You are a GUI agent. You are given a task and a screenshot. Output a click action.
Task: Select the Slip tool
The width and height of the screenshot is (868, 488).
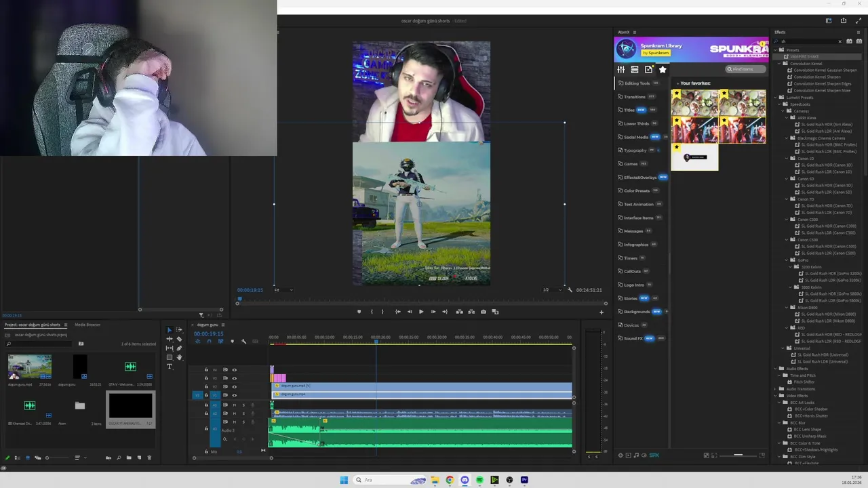coord(170,348)
